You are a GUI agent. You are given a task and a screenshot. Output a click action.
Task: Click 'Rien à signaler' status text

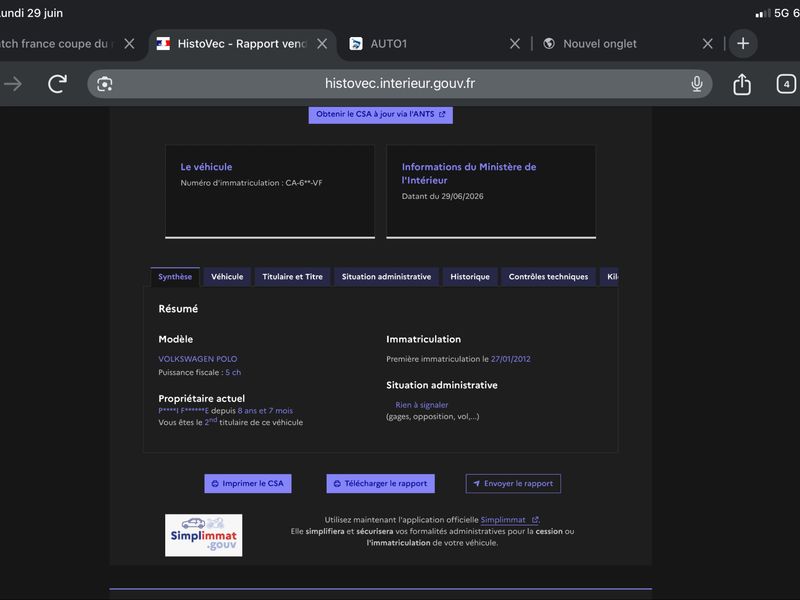pyautogui.click(x=421, y=405)
